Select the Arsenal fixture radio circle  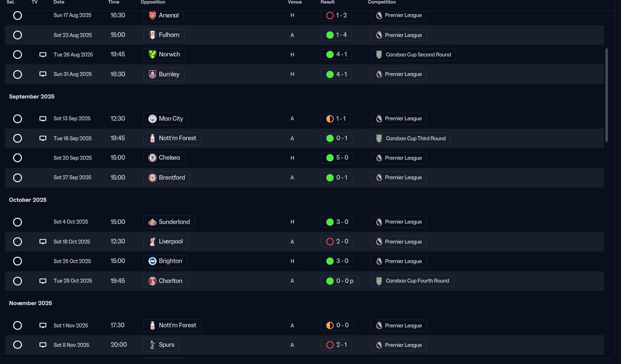(x=18, y=16)
